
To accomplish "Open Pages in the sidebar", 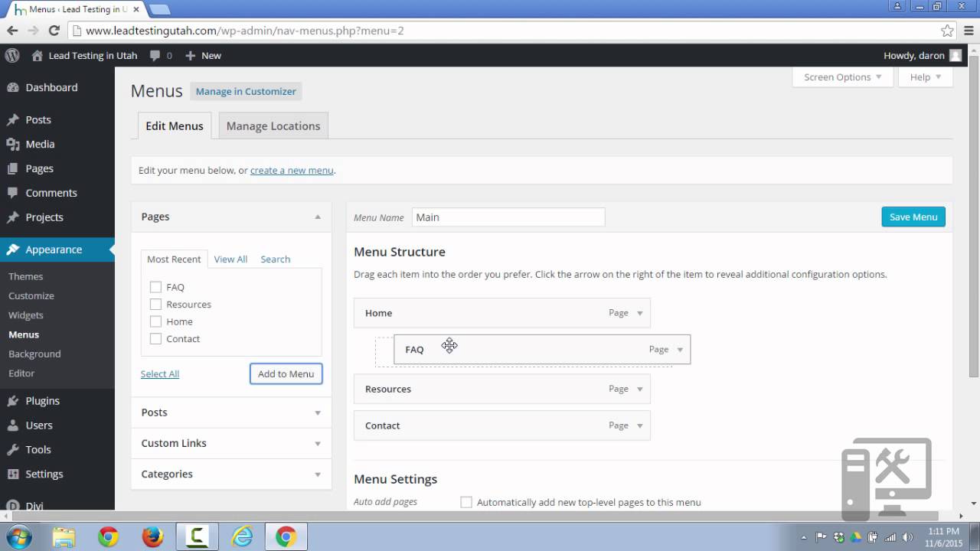I will 39,168.
